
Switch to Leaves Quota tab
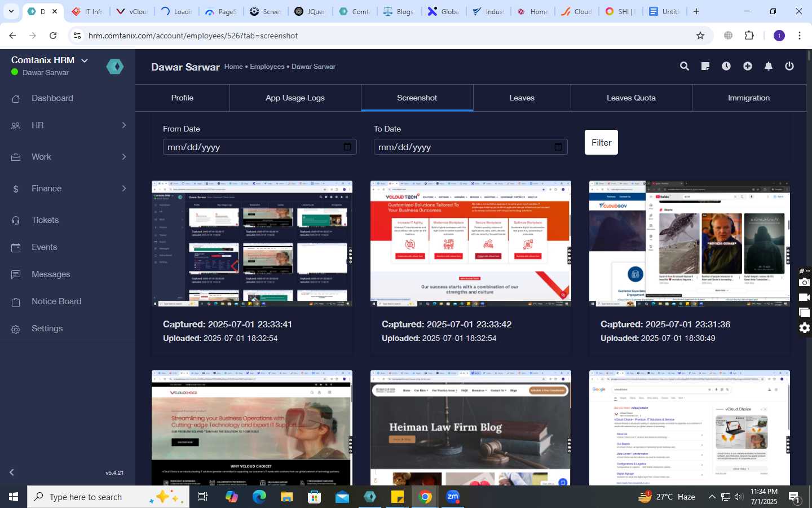click(x=631, y=98)
